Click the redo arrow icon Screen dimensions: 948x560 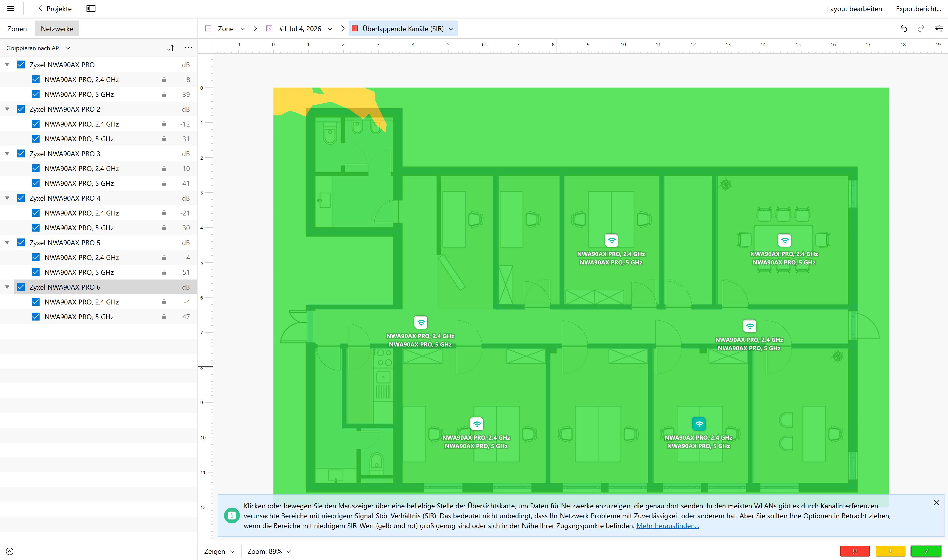(921, 29)
